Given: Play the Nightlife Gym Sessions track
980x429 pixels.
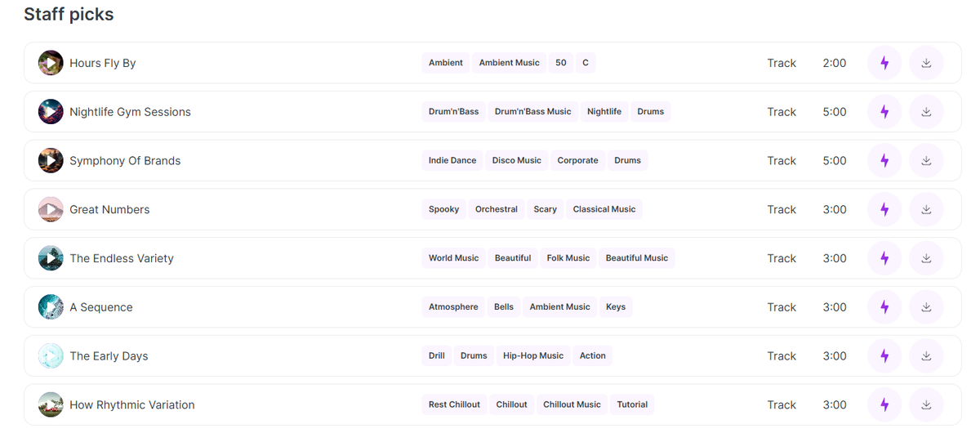Looking at the screenshot, I should (51, 112).
